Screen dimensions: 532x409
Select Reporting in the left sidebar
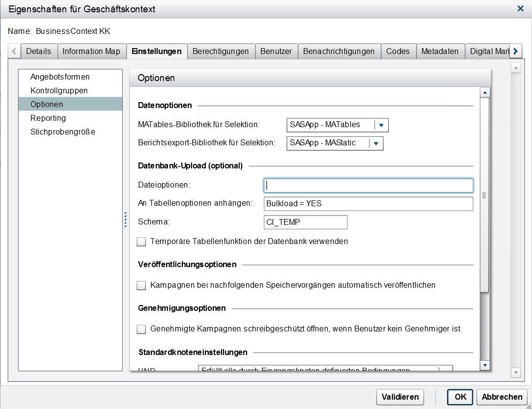(x=48, y=118)
